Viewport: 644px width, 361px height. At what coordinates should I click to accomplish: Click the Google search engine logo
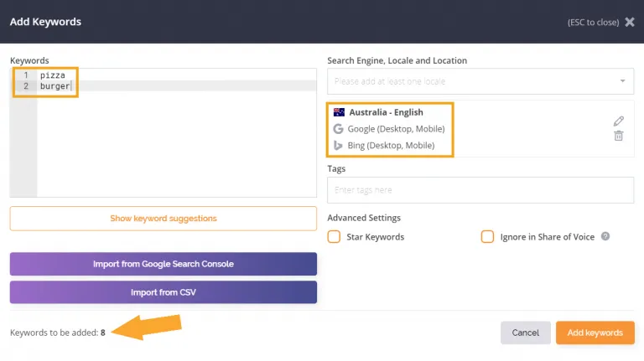(338, 129)
